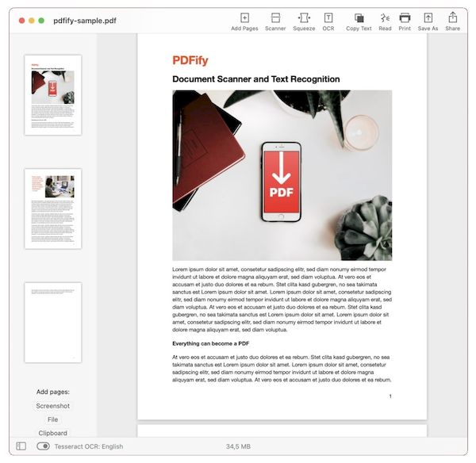Add pages from Clipboard
The image size is (476, 463).
pyautogui.click(x=53, y=433)
